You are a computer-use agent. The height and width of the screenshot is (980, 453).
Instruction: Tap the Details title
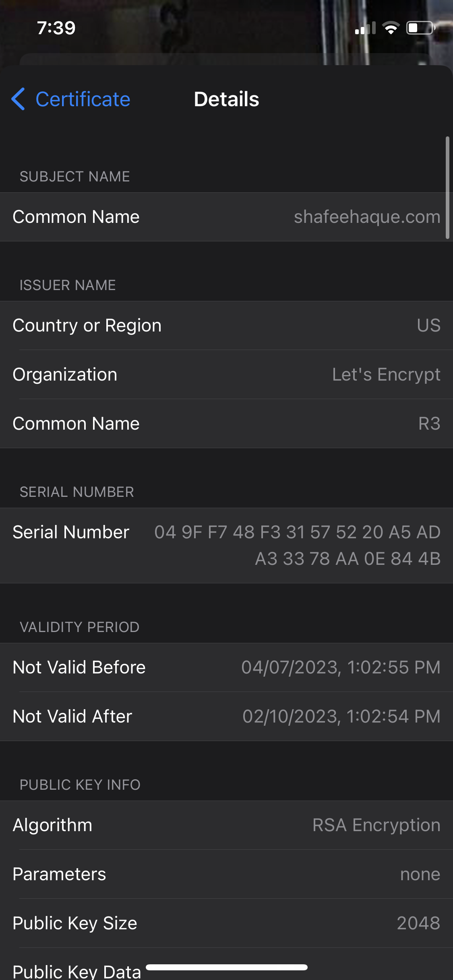pos(226,99)
